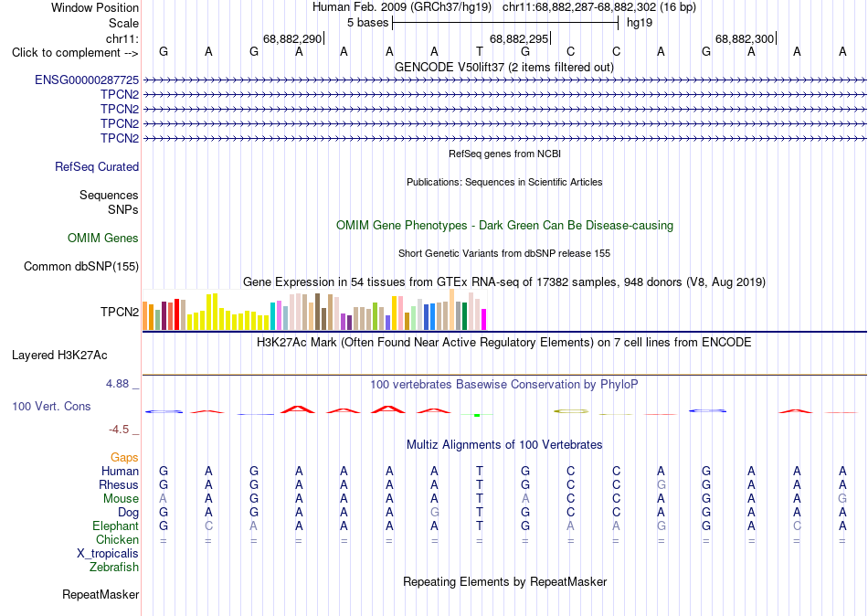Select the Human species row label
This screenshot has width=868, height=616.
coord(120,472)
